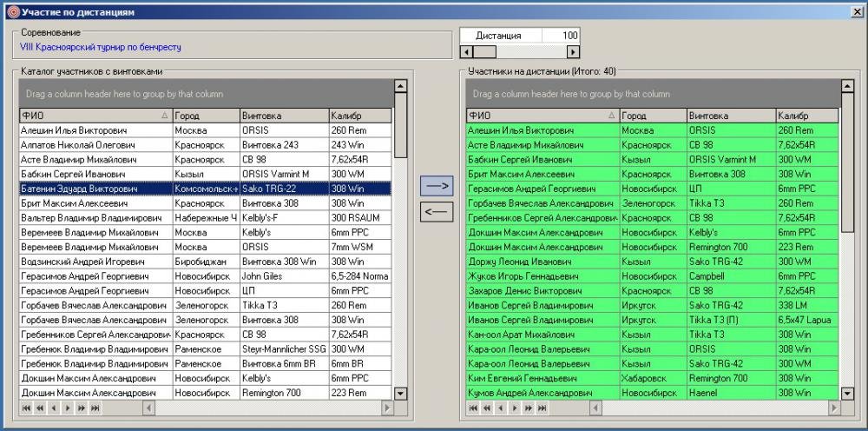Image resolution: width=868 pixels, height=431 pixels.
Task: Click the left arrow to remove participant
Action: 436,211
